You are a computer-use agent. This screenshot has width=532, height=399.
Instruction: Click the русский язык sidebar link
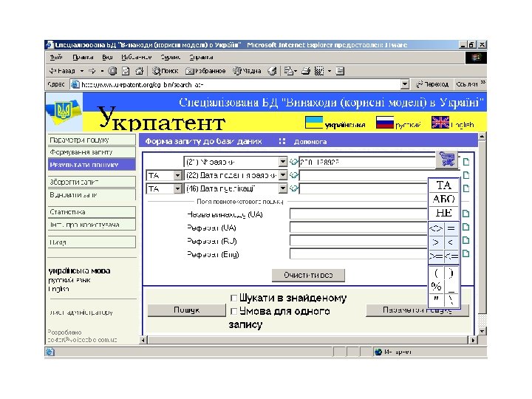coord(69,280)
